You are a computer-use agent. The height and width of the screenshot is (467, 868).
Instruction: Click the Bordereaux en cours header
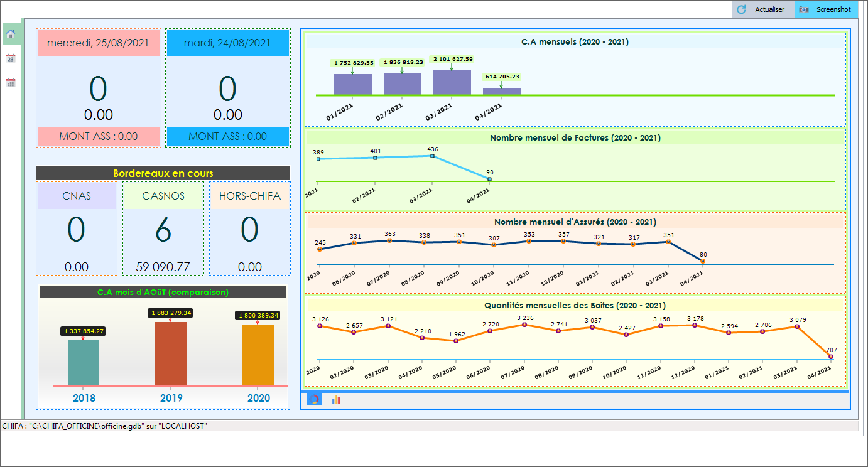pyautogui.click(x=163, y=173)
